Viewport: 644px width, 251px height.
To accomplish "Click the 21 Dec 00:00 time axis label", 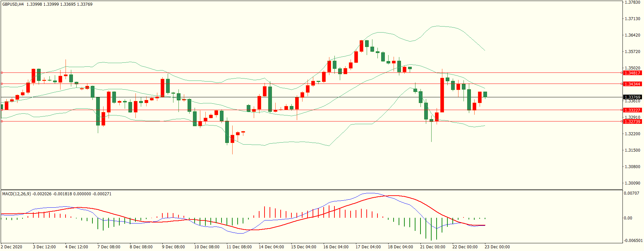I will pyautogui.click(x=433, y=247).
